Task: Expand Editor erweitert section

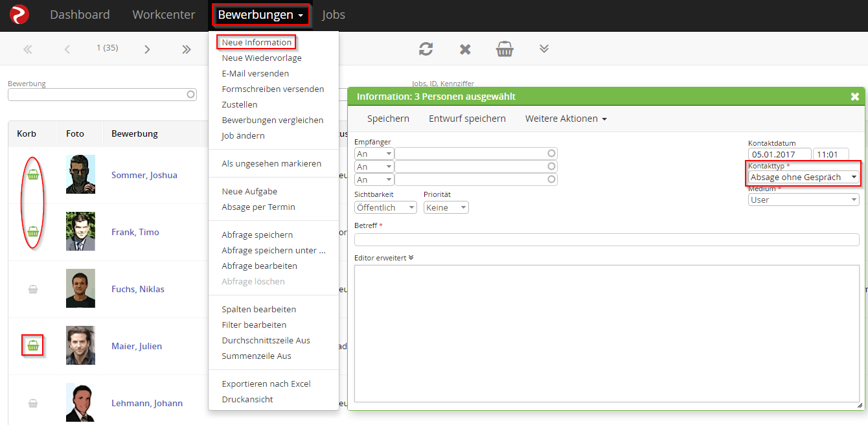Action: 384,258
